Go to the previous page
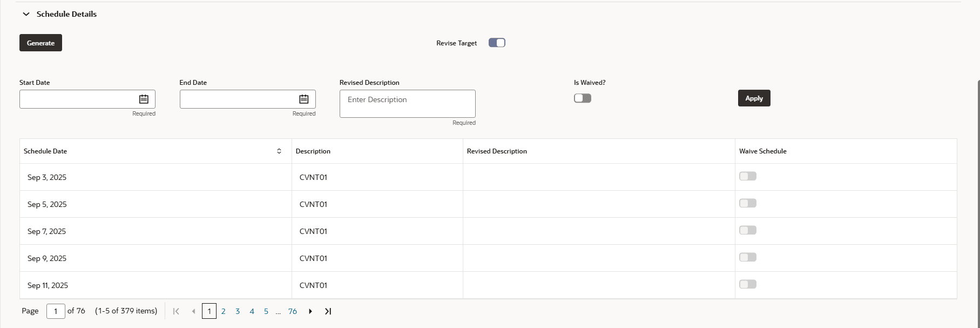980x328 pixels. (x=193, y=311)
